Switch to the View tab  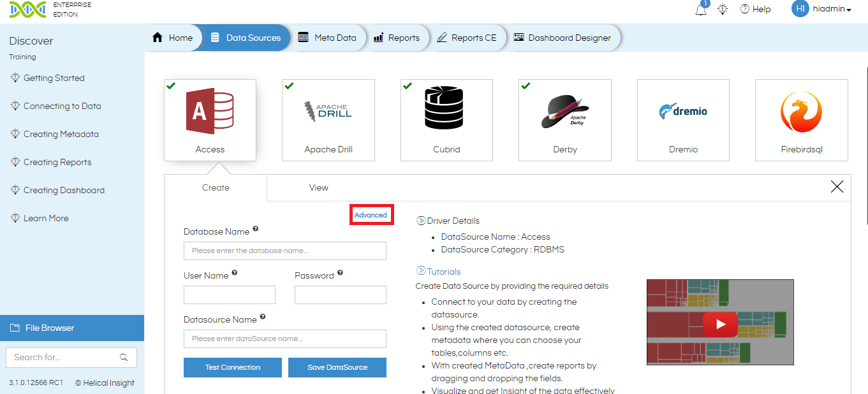click(x=318, y=187)
